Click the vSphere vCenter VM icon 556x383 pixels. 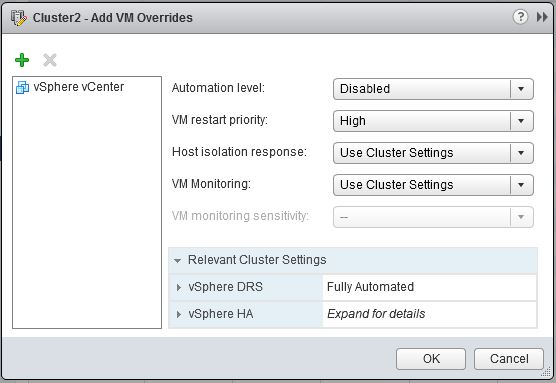(x=22, y=87)
